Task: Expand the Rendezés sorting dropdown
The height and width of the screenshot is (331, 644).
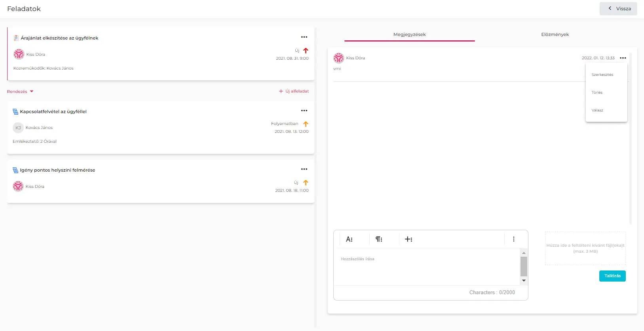Action: pyautogui.click(x=20, y=91)
